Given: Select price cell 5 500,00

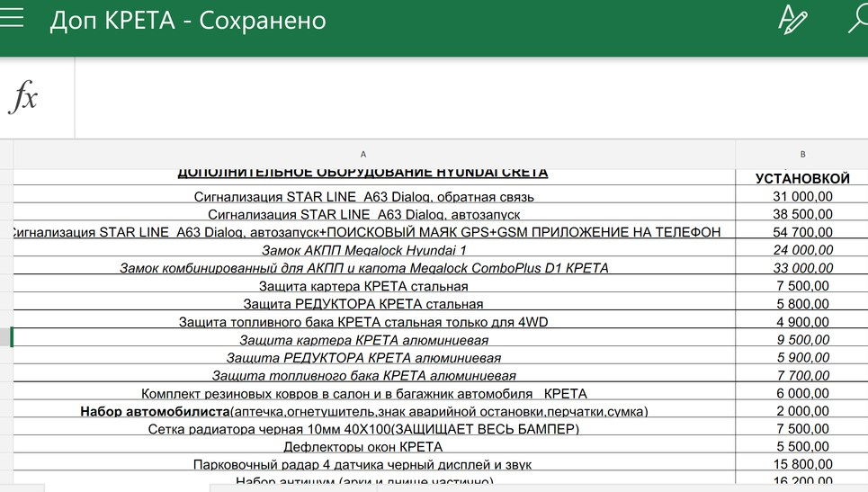Looking at the screenshot, I should tap(802, 443).
